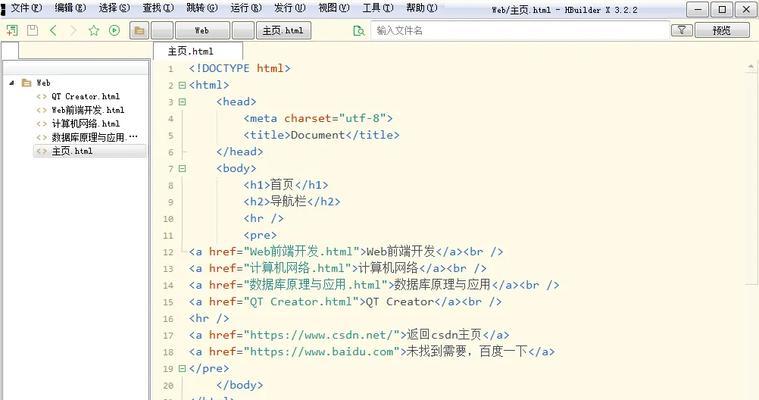Open the 文件 menu
This screenshot has height=400, width=759.
tap(26, 8)
